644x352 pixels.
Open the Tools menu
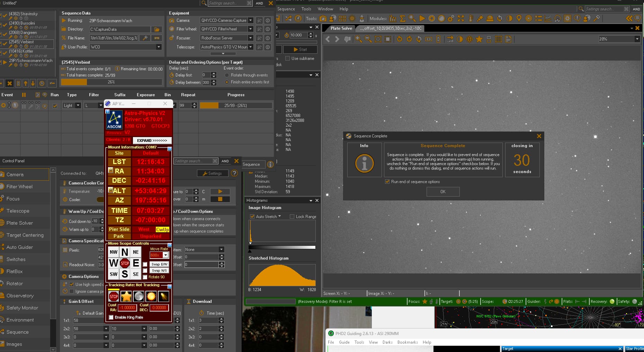[306, 9]
